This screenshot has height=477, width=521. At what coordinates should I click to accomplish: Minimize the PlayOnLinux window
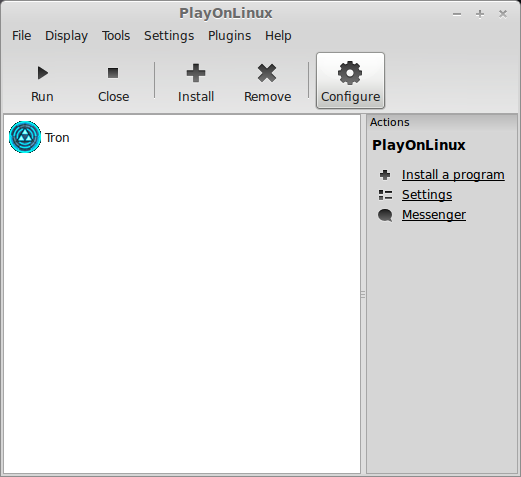pyautogui.click(x=457, y=14)
